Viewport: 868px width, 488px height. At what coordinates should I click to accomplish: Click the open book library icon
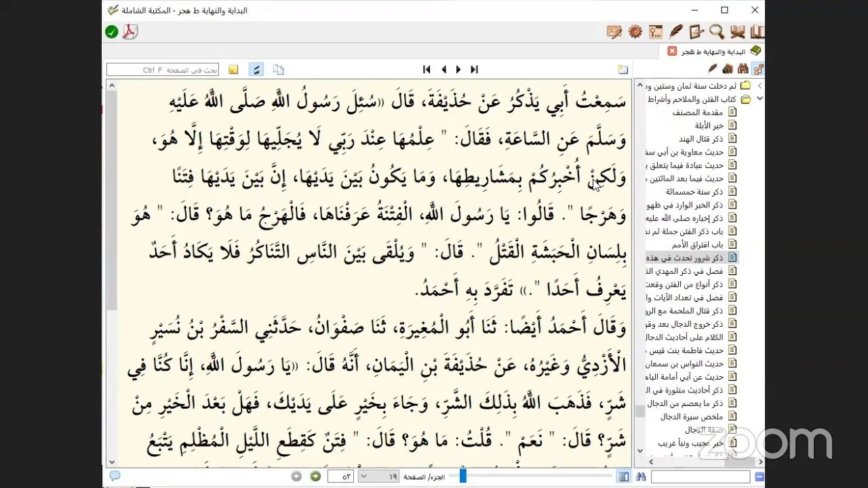[757, 31]
